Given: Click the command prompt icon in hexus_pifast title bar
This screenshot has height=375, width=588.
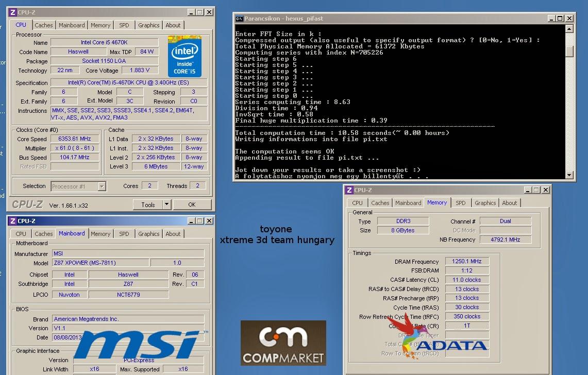Looking at the screenshot, I should point(239,19).
